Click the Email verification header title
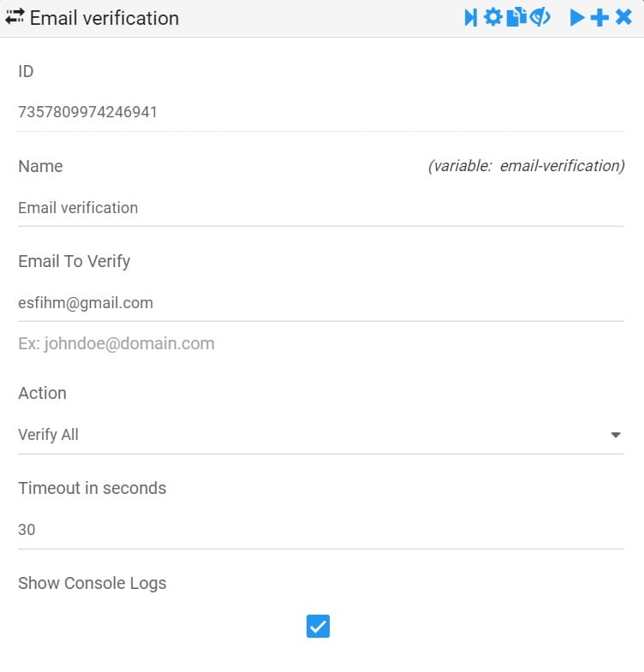Image resolution: width=644 pixels, height=672 pixels. click(x=104, y=18)
